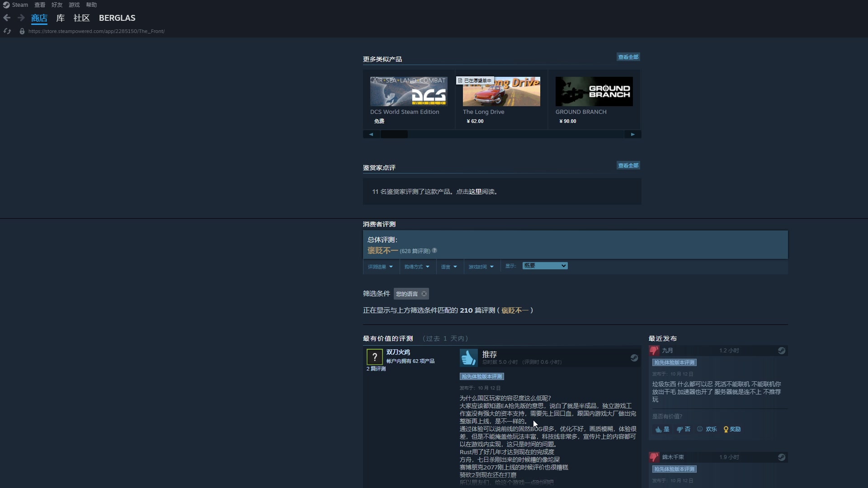Click the blue thumbs-up icon beside 推荐
Image resolution: width=868 pixels, height=488 pixels.
(468, 357)
